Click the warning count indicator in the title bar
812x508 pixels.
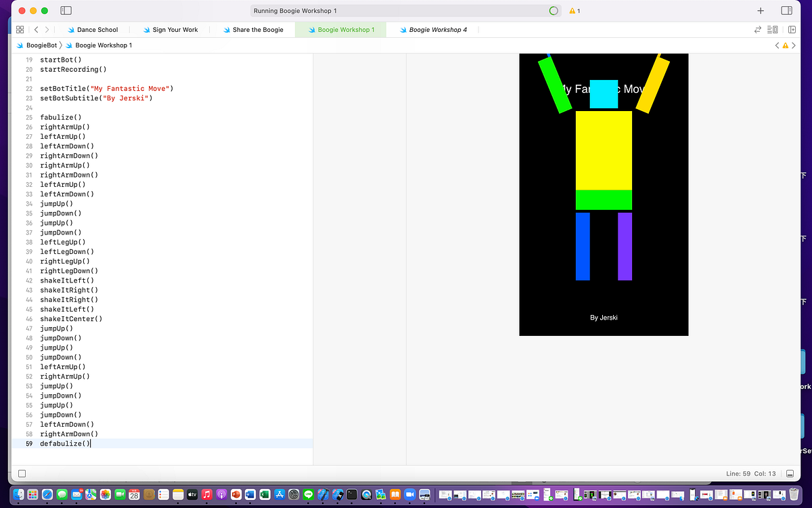(x=581, y=10)
